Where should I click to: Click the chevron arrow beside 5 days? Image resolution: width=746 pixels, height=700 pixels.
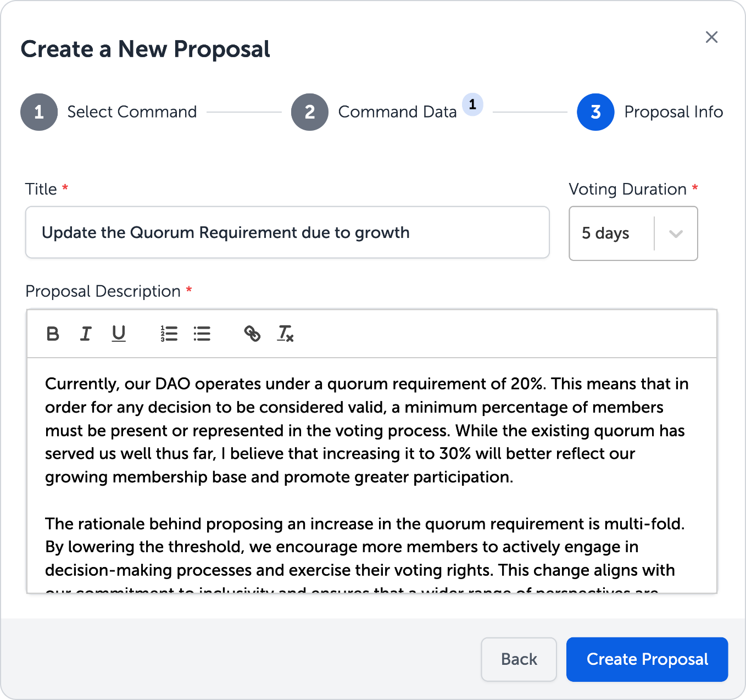pos(676,234)
